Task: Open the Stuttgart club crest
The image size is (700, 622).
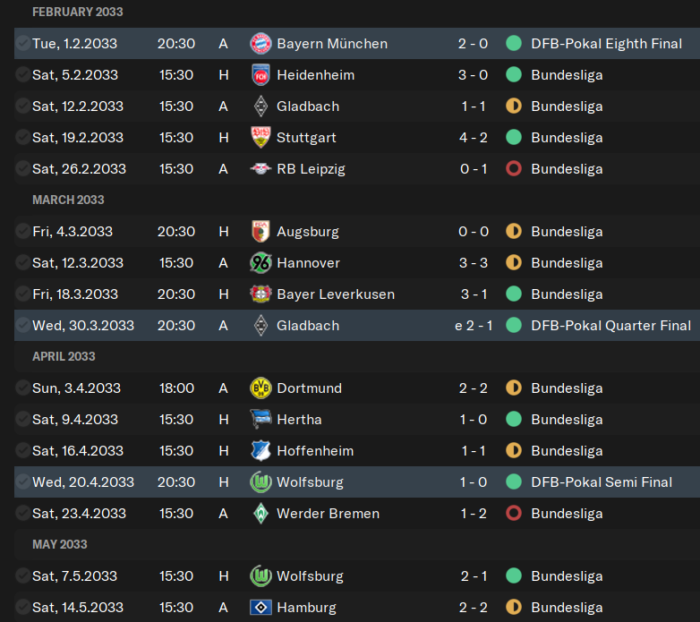Action: (261, 137)
